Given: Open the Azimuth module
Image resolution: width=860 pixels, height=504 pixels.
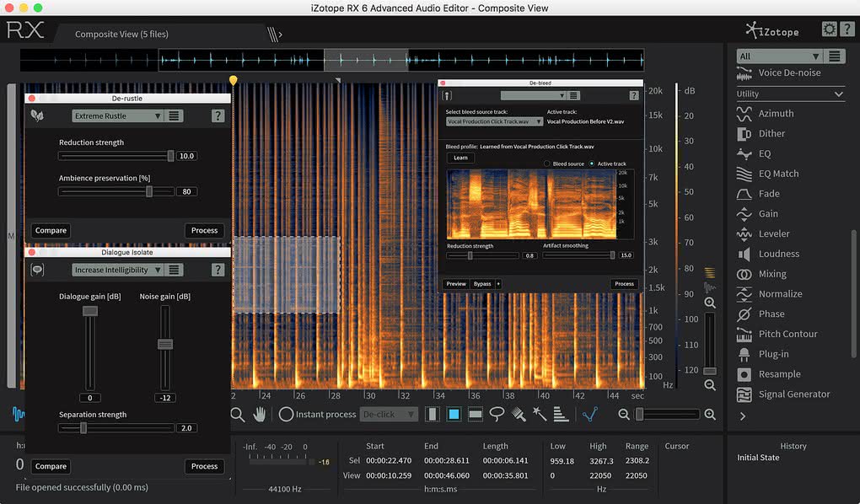Looking at the screenshot, I should point(766,114).
